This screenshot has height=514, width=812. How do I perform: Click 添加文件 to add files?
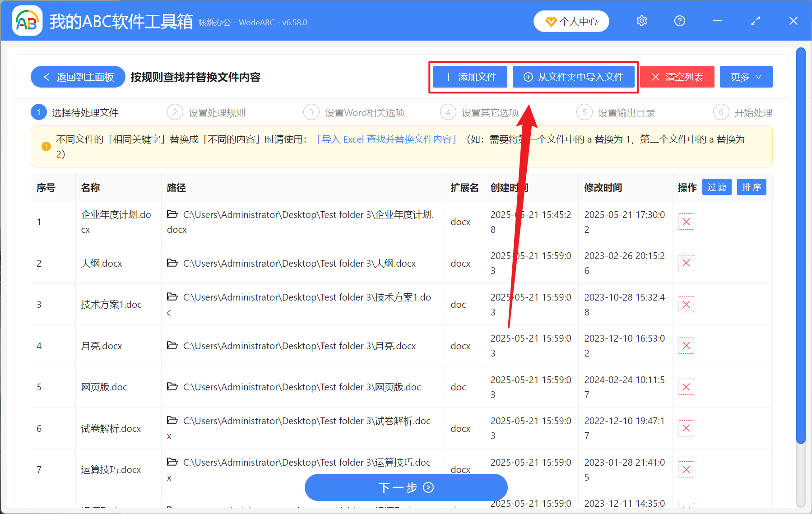tap(469, 77)
